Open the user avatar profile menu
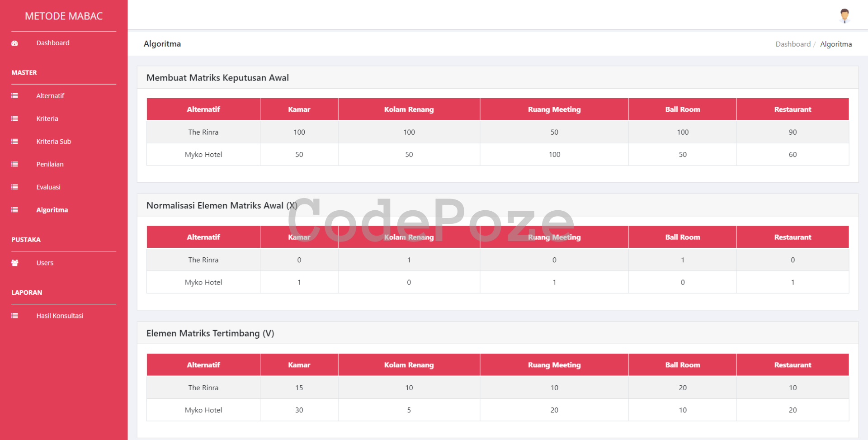 click(x=844, y=16)
